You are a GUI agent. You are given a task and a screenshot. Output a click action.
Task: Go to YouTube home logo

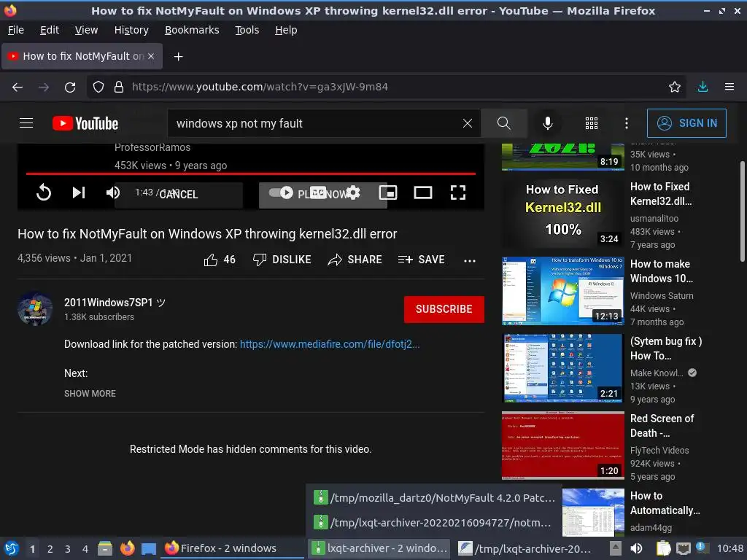(x=85, y=123)
